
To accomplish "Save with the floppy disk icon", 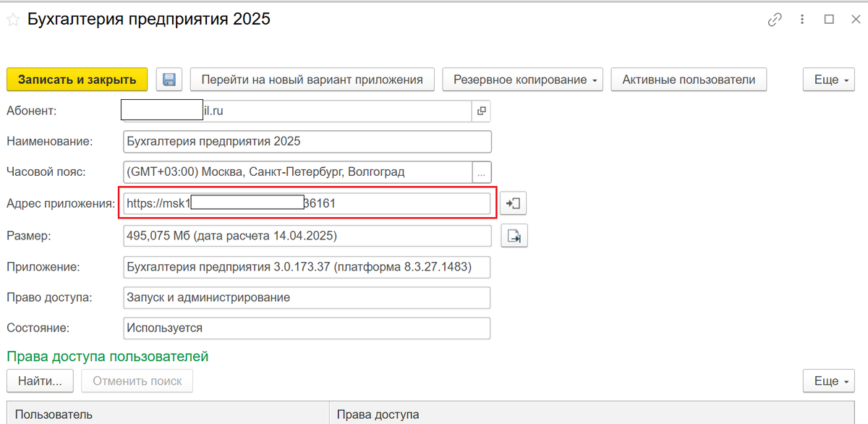I will pyautogui.click(x=169, y=80).
